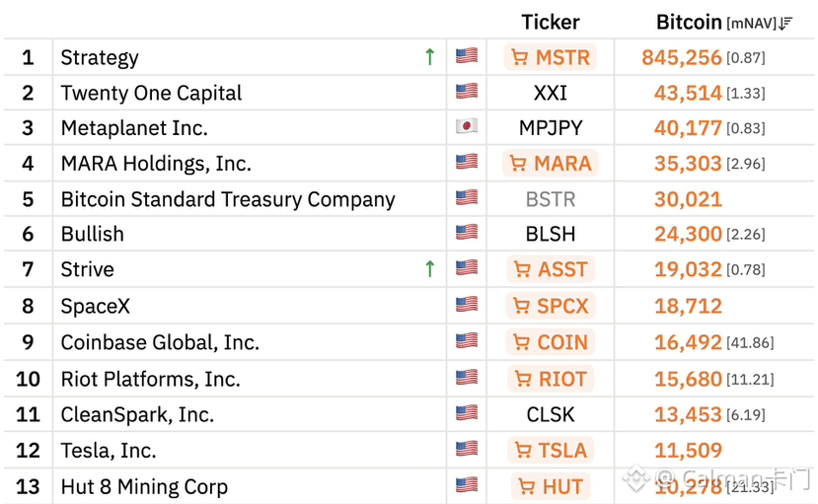
Task: Click the XXI ticker text
Action: [551, 93]
